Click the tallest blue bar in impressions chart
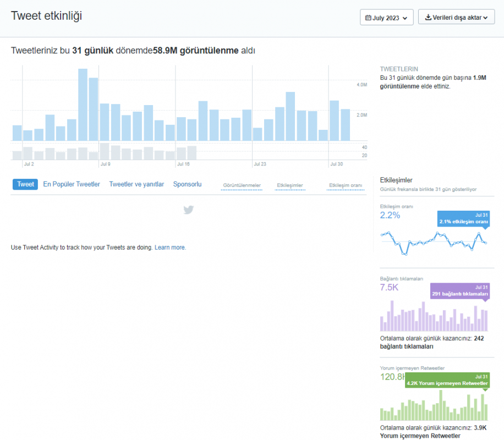Image resolution: width=504 pixels, height=440 pixels. pos(83,105)
